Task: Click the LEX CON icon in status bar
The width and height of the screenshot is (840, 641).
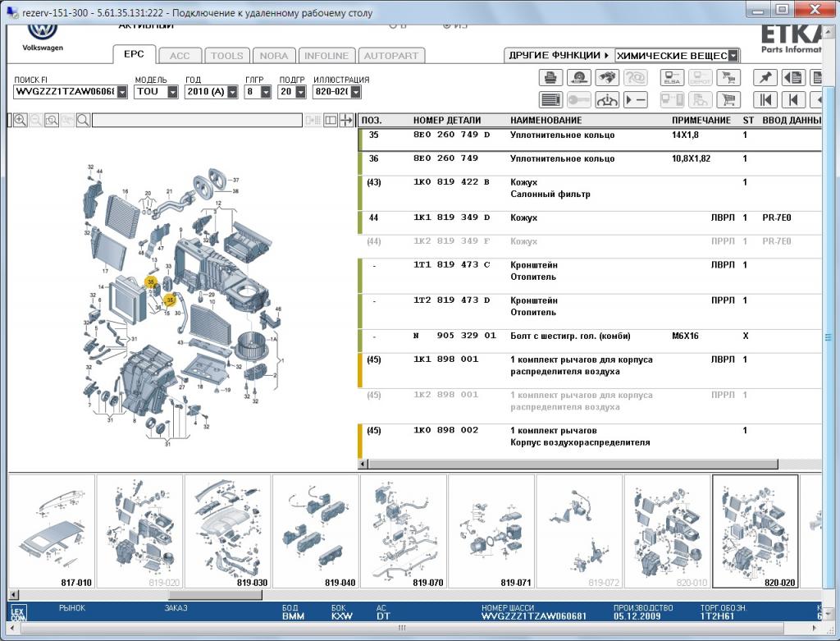Action: tap(18, 614)
